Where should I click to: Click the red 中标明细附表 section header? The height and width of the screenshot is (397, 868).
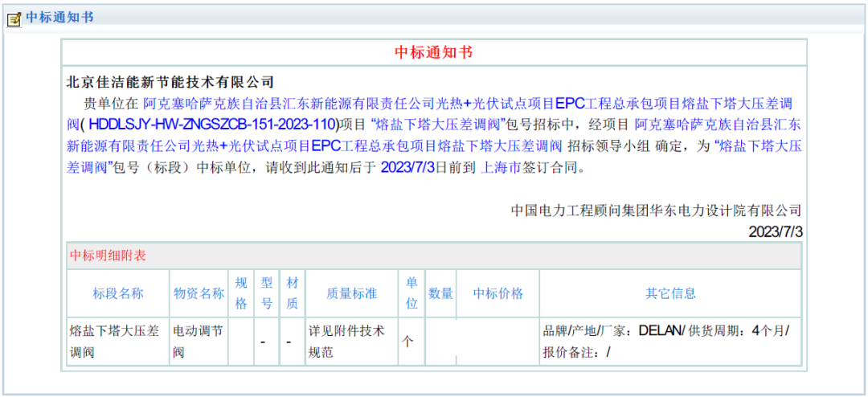[108, 256]
